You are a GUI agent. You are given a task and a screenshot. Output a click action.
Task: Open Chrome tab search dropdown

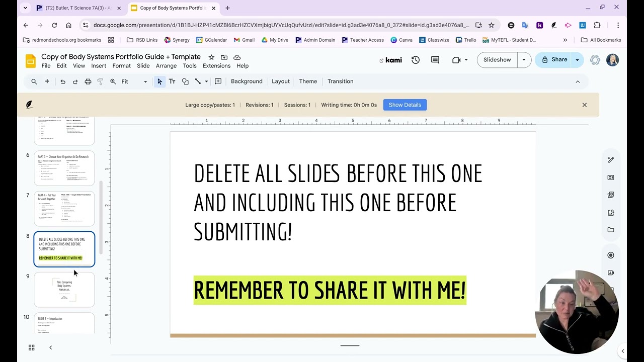[x=25, y=8]
